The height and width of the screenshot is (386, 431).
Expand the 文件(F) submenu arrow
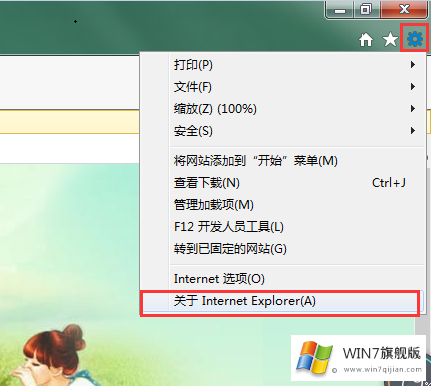(413, 87)
